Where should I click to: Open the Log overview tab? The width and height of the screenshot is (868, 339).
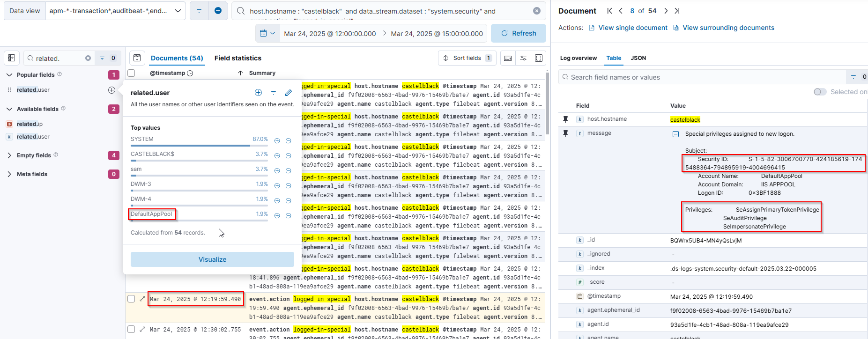pyautogui.click(x=579, y=58)
